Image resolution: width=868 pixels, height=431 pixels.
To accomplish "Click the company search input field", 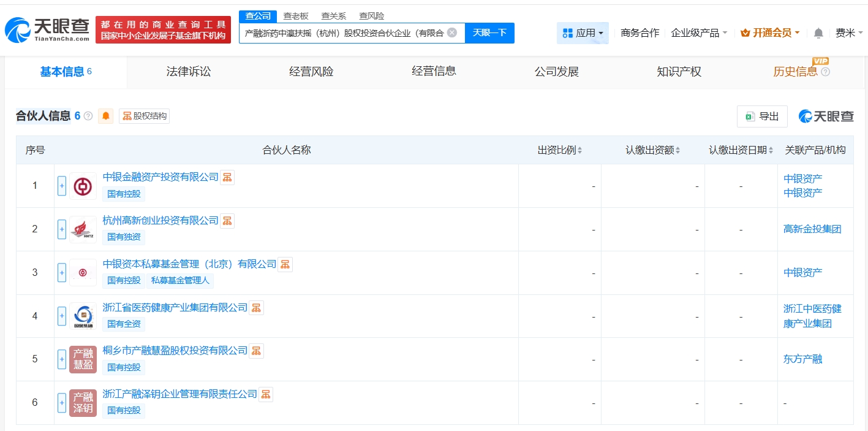I will tap(343, 33).
